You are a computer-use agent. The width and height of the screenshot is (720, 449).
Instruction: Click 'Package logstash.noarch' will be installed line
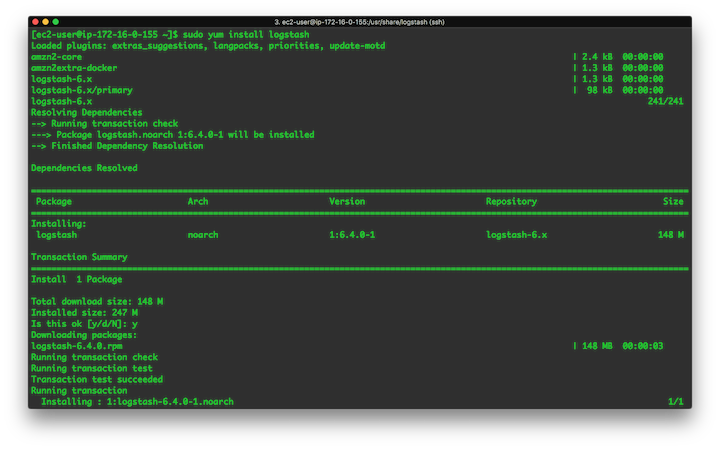coord(173,135)
